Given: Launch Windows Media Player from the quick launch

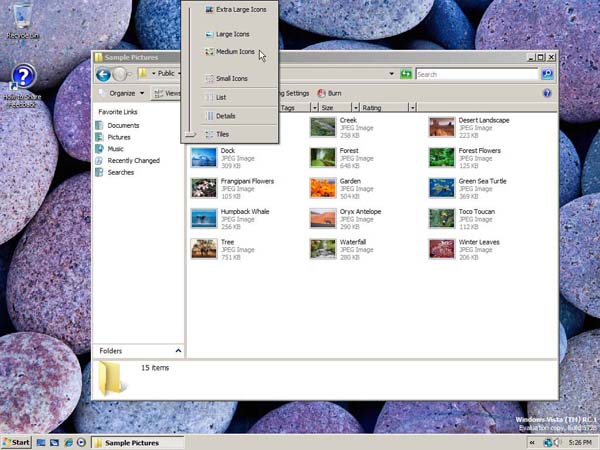Looking at the screenshot, I should (x=81, y=442).
